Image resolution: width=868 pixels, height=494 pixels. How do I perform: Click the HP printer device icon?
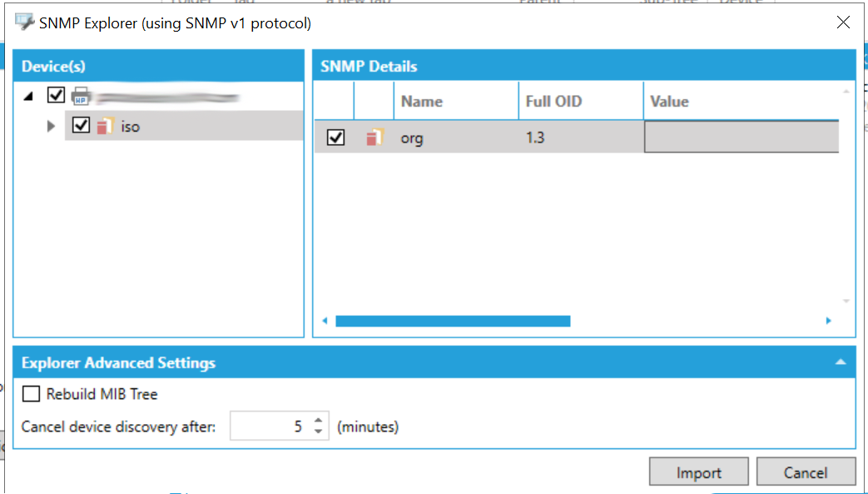click(81, 96)
